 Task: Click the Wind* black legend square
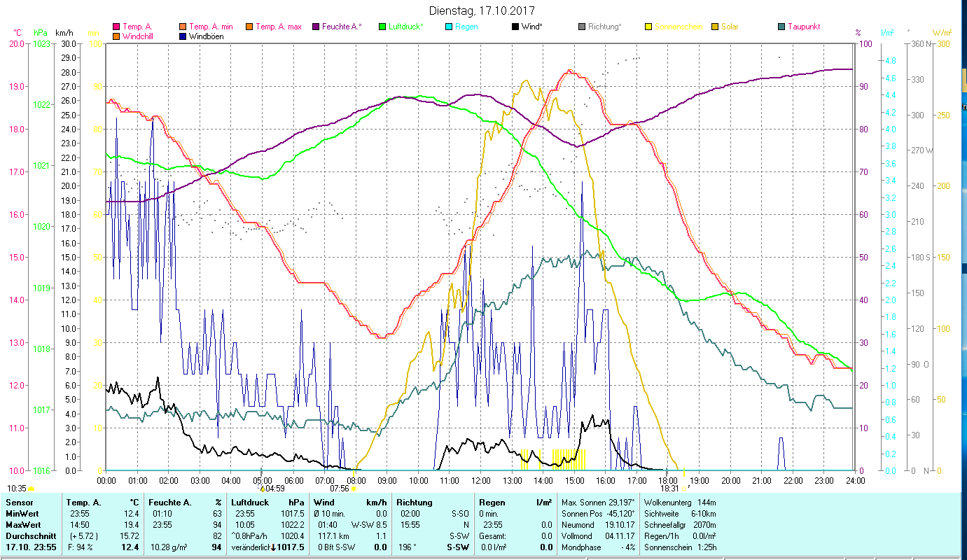pyautogui.click(x=515, y=27)
